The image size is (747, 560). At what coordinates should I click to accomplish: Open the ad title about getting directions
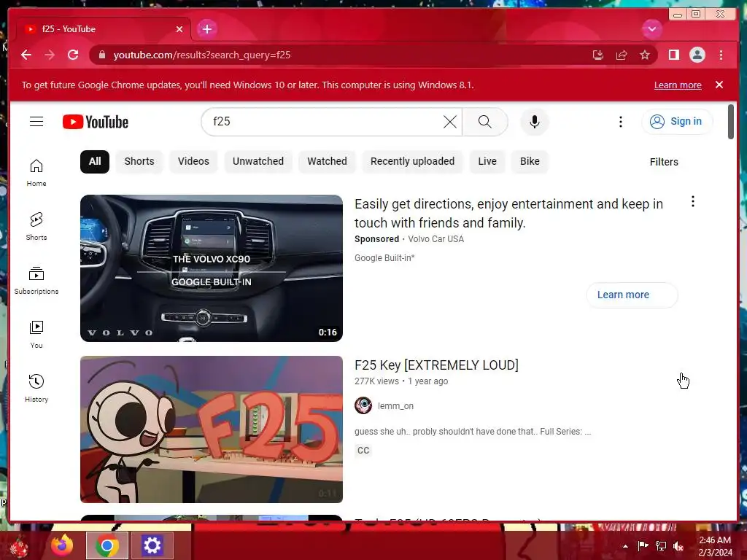(508, 214)
